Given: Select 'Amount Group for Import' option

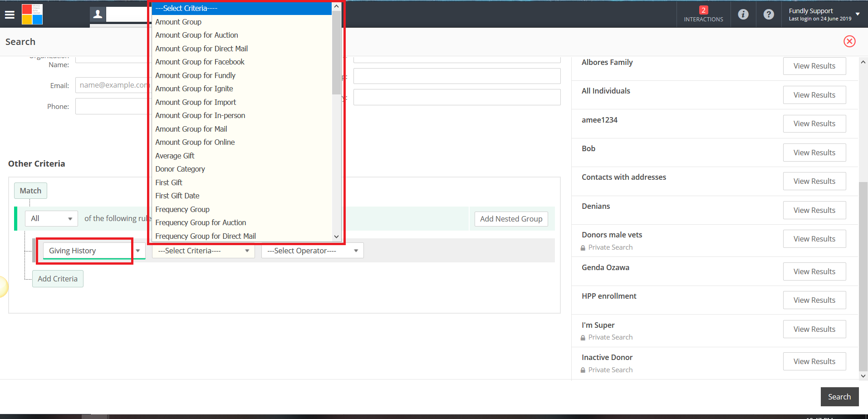Looking at the screenshot, I should pyautogui.click(x=242, y=102).
